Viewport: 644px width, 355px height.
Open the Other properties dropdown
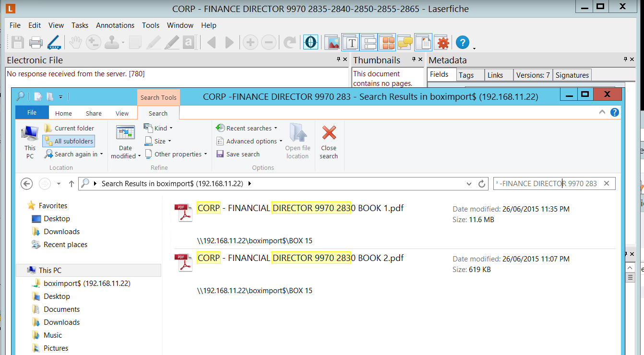click(x=176, y=154)
